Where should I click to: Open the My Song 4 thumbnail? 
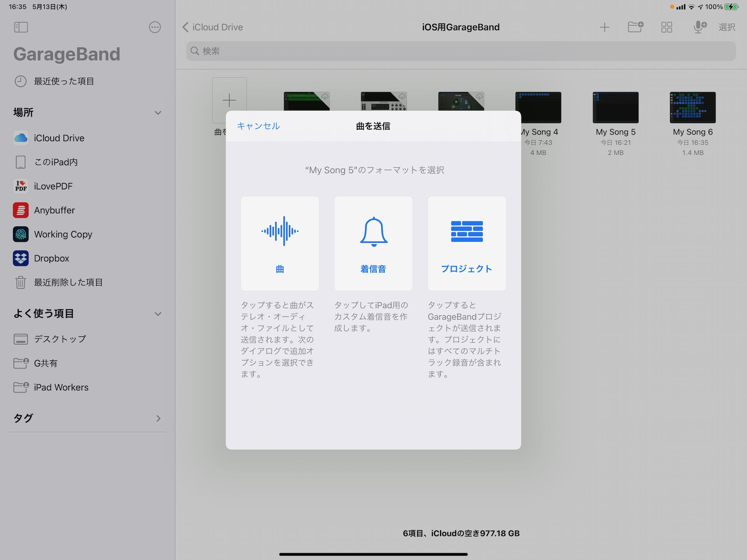click(538, 108)
